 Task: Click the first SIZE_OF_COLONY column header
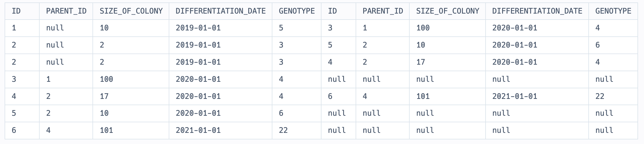pyautogui.click(x=131, y=11)
